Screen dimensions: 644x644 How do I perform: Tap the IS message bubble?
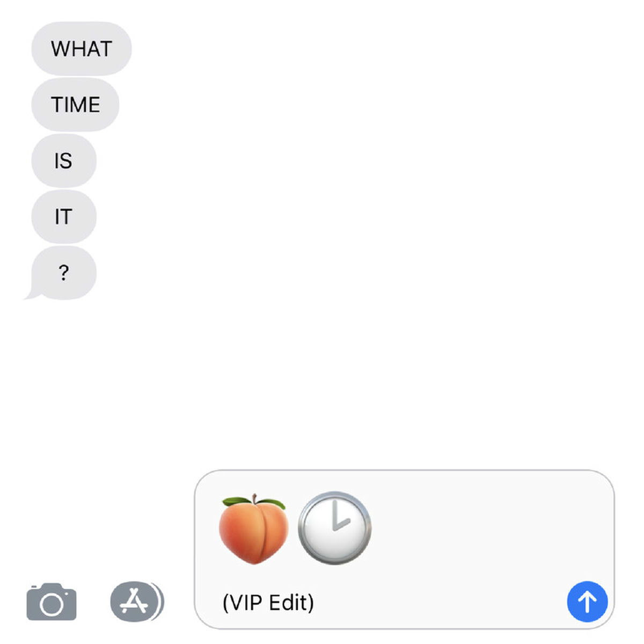coord(64,161)
